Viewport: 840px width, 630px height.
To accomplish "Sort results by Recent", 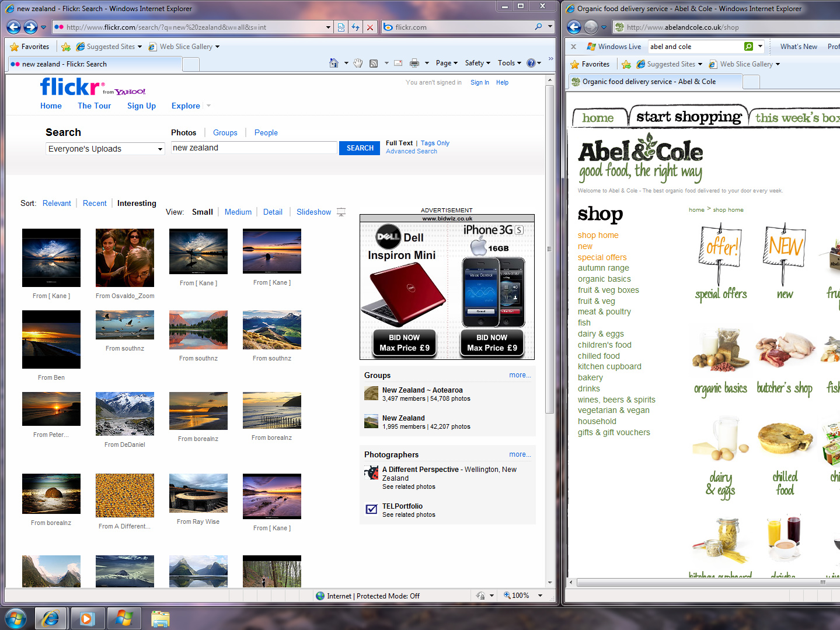I will pyautogui.click(x=95, y=203).
